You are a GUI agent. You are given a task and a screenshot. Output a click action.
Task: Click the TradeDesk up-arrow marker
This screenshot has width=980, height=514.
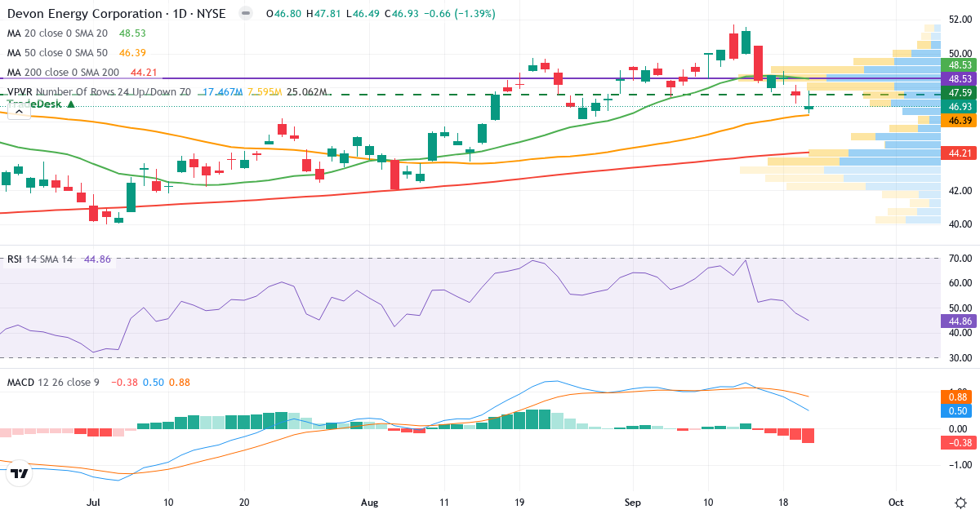71,104
